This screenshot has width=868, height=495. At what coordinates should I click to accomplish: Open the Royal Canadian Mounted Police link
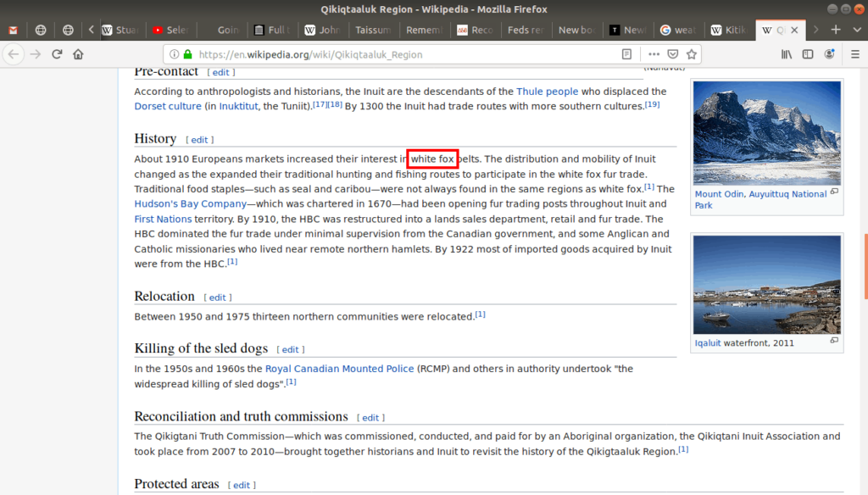(x=339, y=369)
